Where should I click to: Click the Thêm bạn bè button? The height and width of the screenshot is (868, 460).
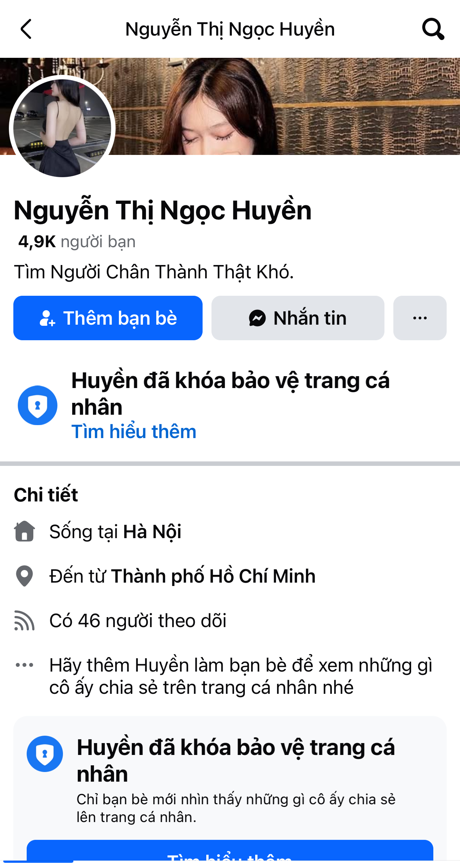point(108,318)
